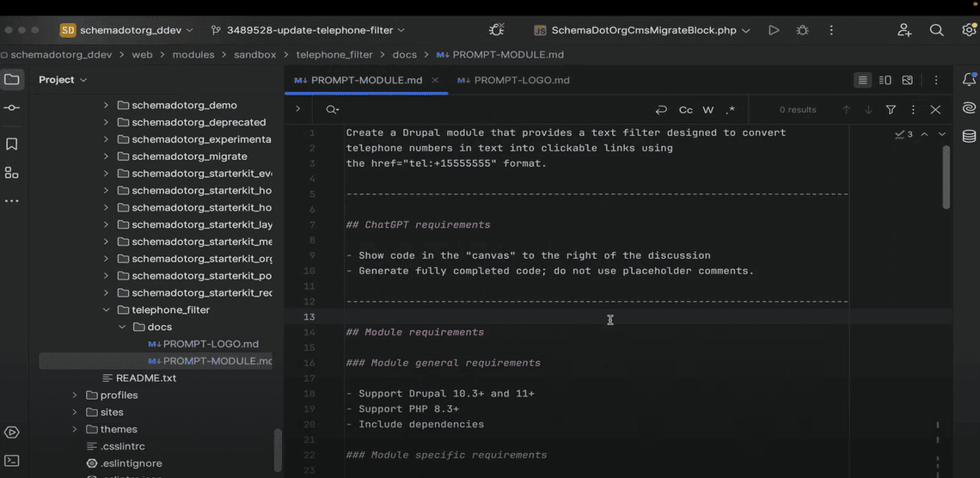The image size is (980, 478).
Task: Open the Terminal tool window icon
Action: [x=12, y=461]
